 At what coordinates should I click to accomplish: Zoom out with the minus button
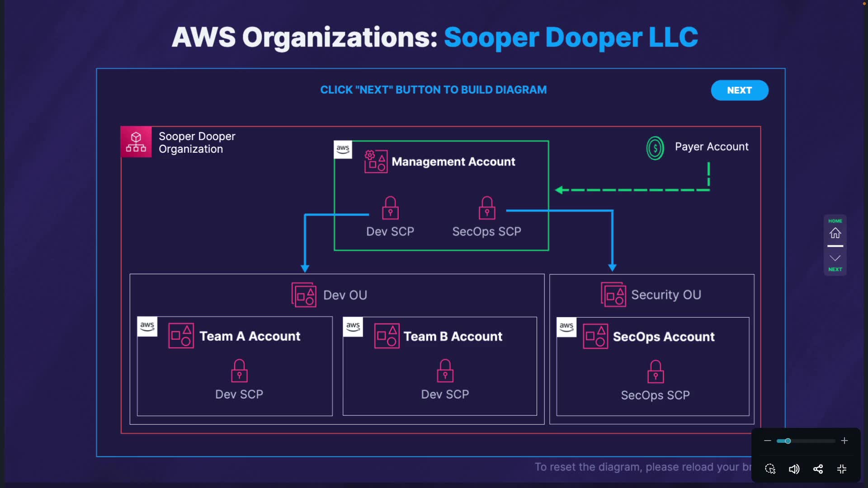(768, 441)
